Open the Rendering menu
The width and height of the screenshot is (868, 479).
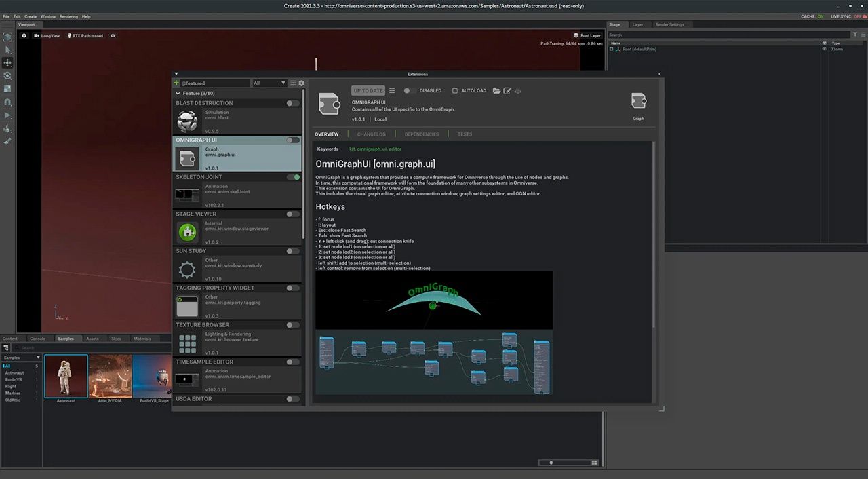[68, 16]
